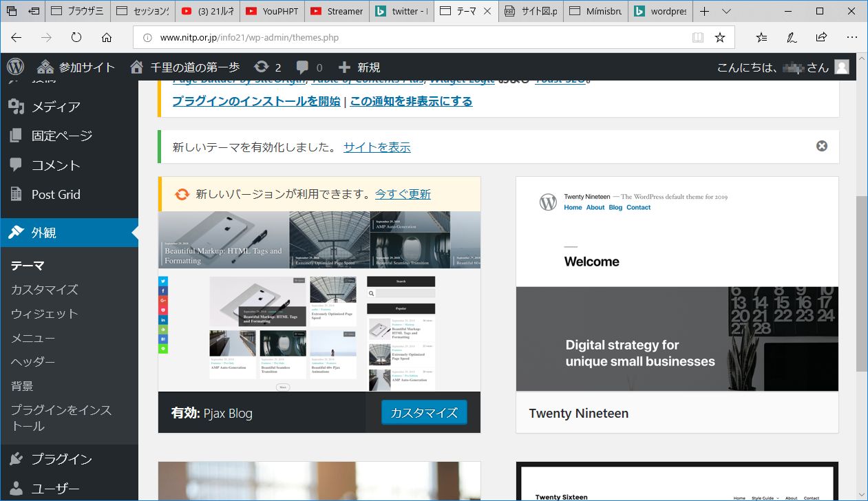The width and height of the screenshot is (868, 501).
Task: Click 新規 to add new content
Action: (359, 67)
